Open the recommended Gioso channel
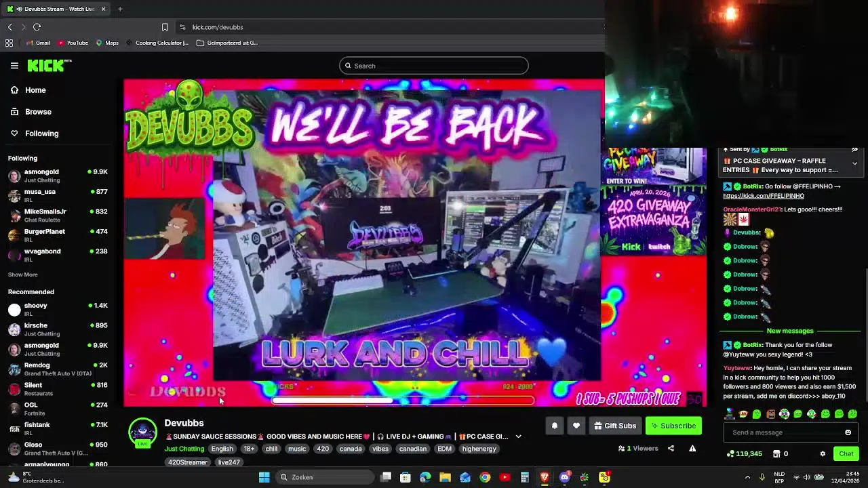Screen dimensions: 868x488 pyautogui.click(x=58, y=448)
